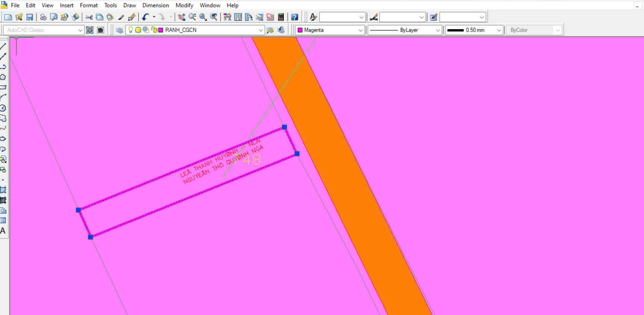
Task: Open the ByColor plot style dropdown
Action: tap(534, 30)
